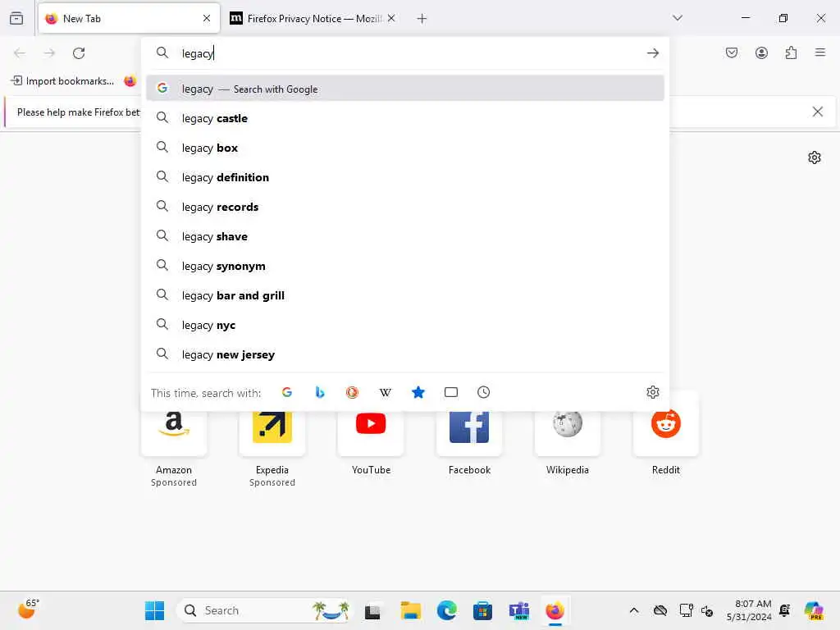
Task: Dismiss the Firefox help notification bar
Action: [x=818, y=112]
